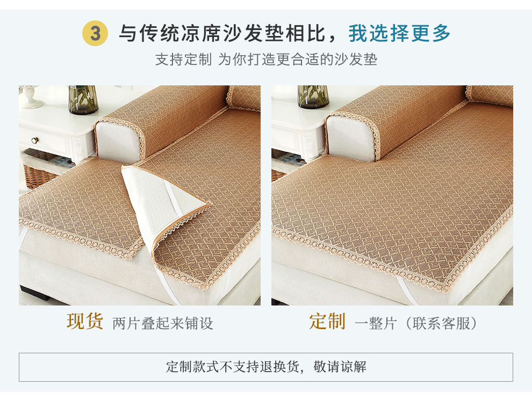Click the 一整片（联系客服）caption
The width and height of the screenshot is (532, 400).
(416, 323)
